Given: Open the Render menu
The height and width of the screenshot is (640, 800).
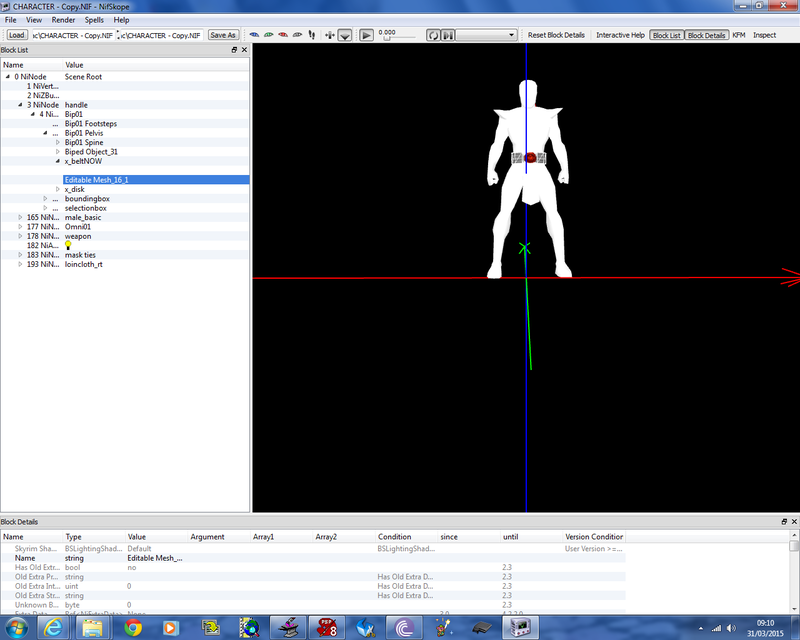Looking at the screenshot, I should (x=63, y=20).
